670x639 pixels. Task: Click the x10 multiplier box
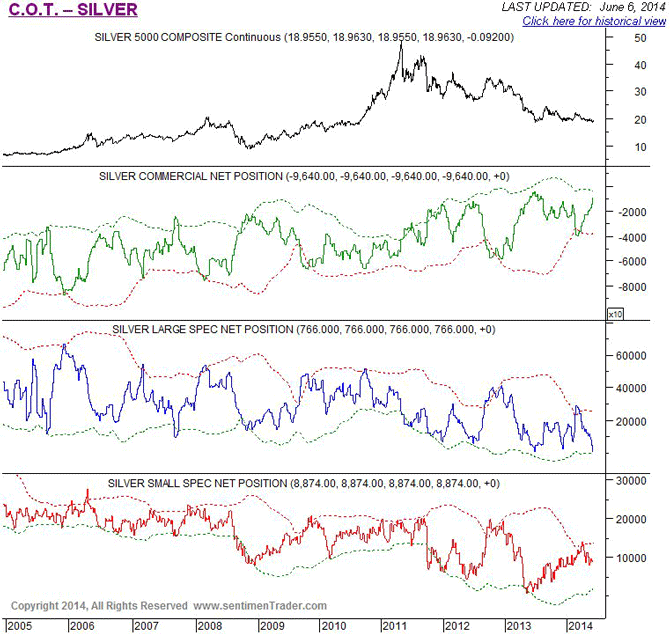tap(615, 313)
